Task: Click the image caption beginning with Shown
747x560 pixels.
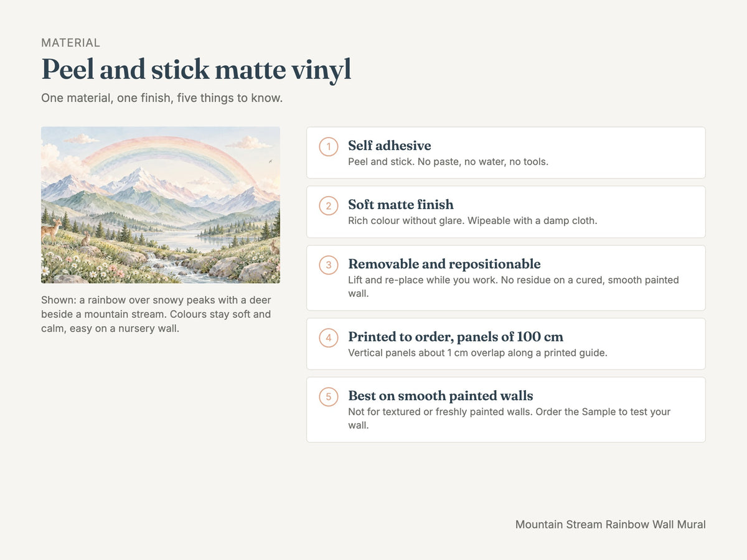Action: (156, 314)
